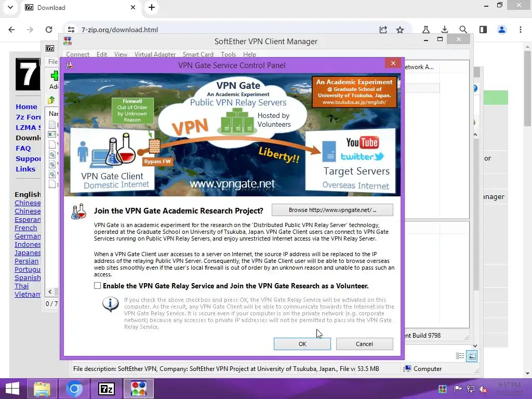Click muted volume tray icon
Image resolution: width=532 pixels, height=399 pixels.
click(x=483, y=389)
